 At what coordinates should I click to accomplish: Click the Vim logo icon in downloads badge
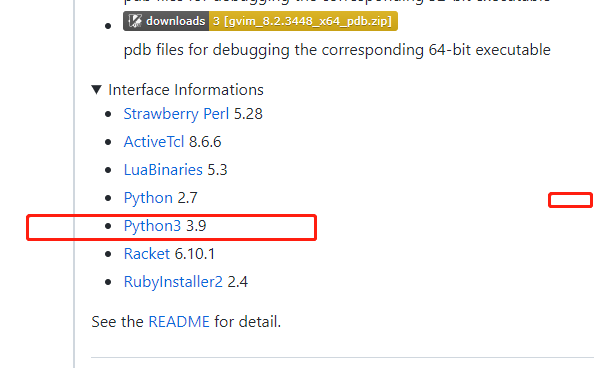(134, 21)
